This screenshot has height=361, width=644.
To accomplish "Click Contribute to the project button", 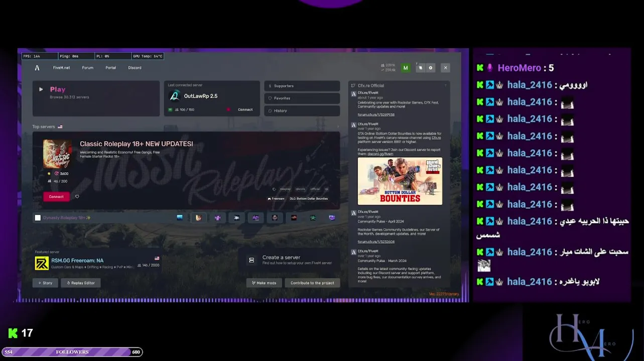I will click(x=312, y=283).
